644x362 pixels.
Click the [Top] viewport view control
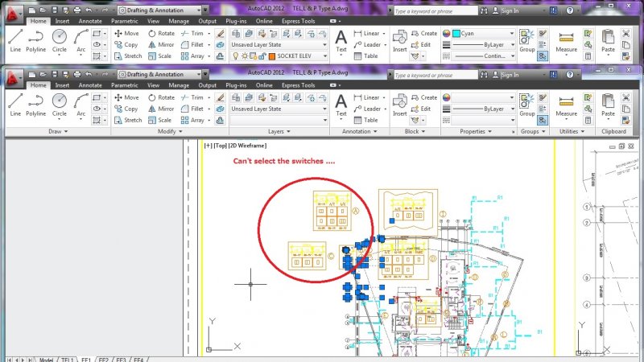(x=219, y=146)
